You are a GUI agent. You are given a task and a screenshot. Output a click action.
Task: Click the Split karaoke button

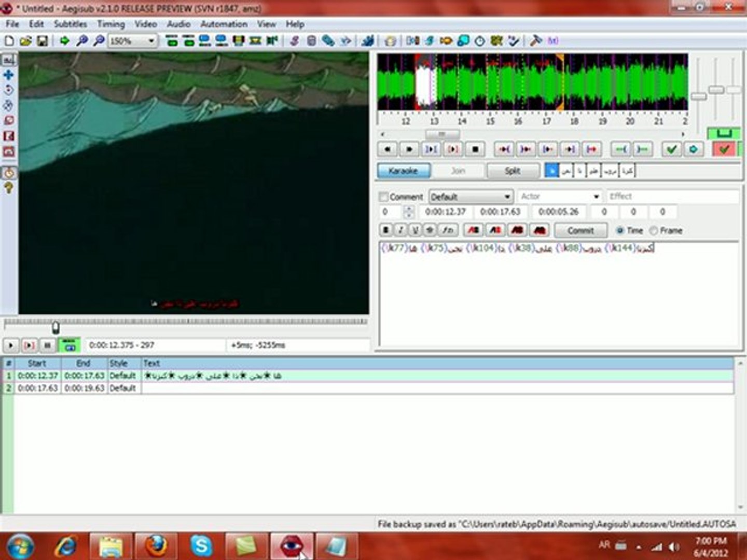512,171
